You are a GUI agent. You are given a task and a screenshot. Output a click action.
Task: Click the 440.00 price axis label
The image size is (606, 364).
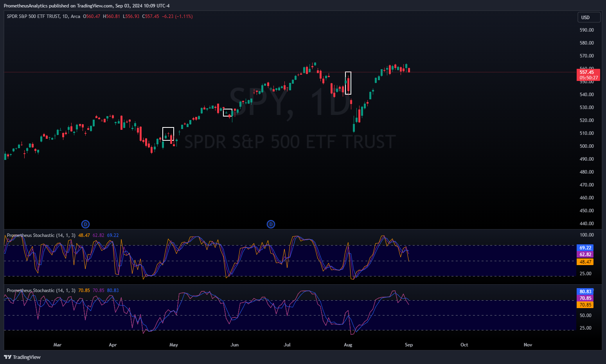click(x=586, y=224)
